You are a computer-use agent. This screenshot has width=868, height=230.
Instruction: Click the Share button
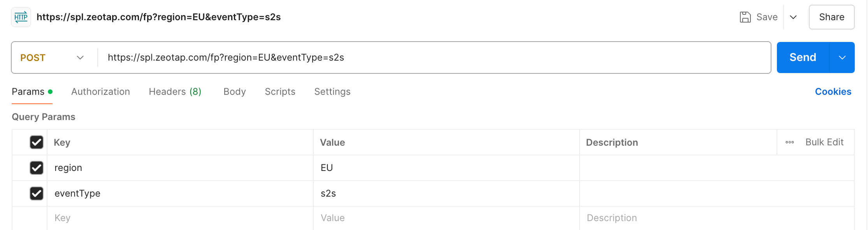tap(831, 17)
